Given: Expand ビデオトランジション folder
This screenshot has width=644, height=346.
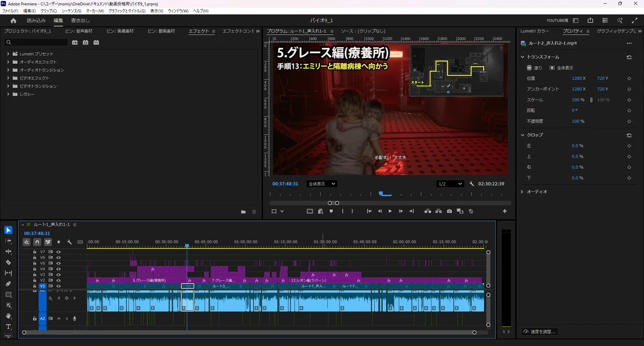Looking at the screenshot, I should pos(9,86).
